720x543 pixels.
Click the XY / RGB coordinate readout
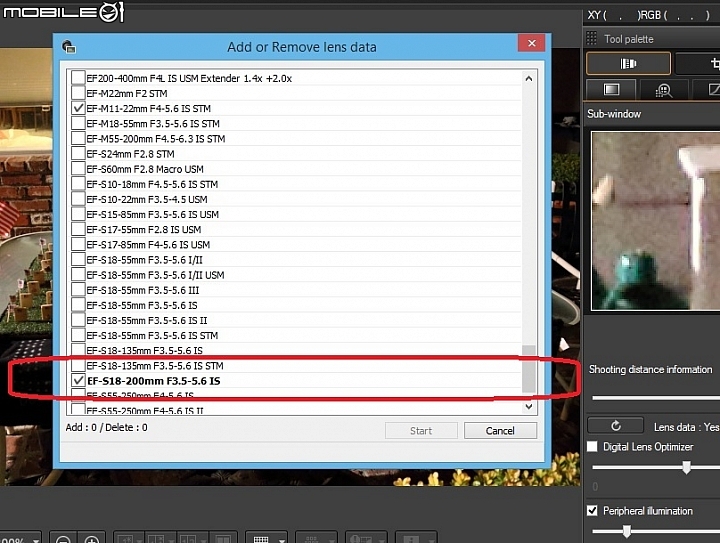pos(649,15)
